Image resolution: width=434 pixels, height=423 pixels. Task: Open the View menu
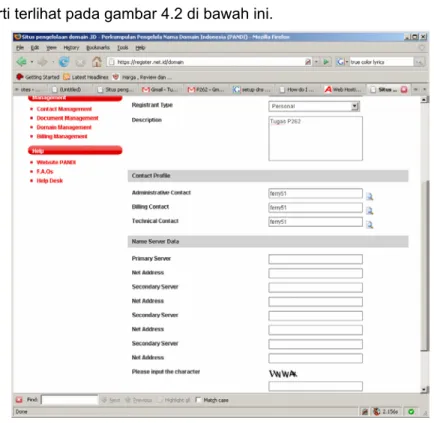click(x=51, y=48)
